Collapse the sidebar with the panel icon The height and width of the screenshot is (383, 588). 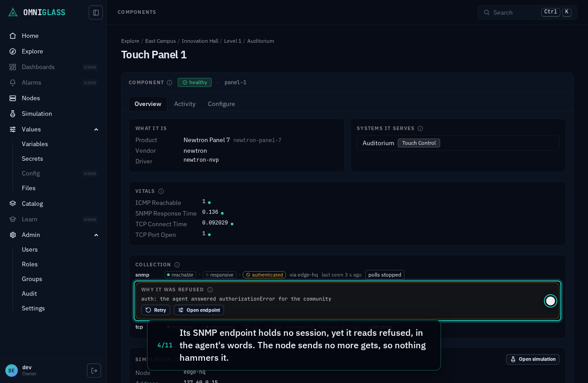pos(96,12)
